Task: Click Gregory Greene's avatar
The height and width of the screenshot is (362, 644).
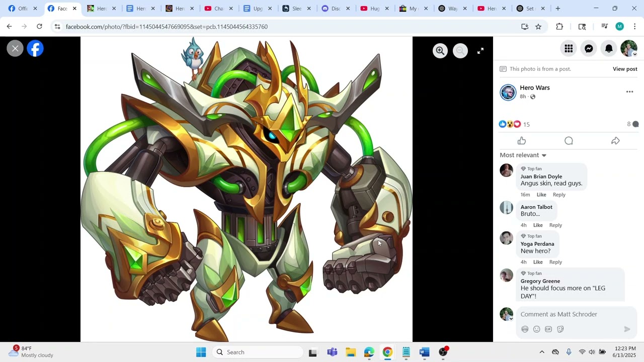Action: [507, 275]
